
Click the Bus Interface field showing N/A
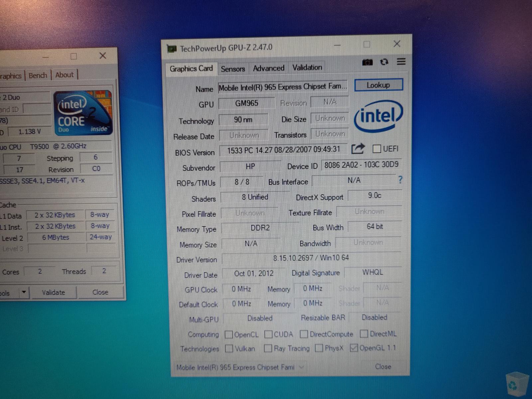pyautogui.click(x=354, y=180)
